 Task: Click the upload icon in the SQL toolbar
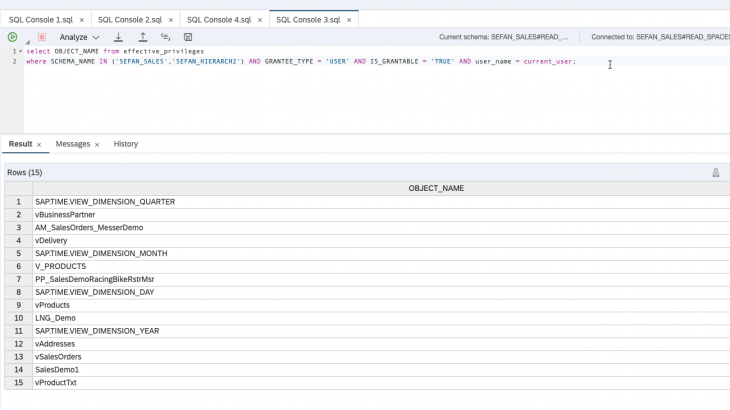click(x=143, y=37)
